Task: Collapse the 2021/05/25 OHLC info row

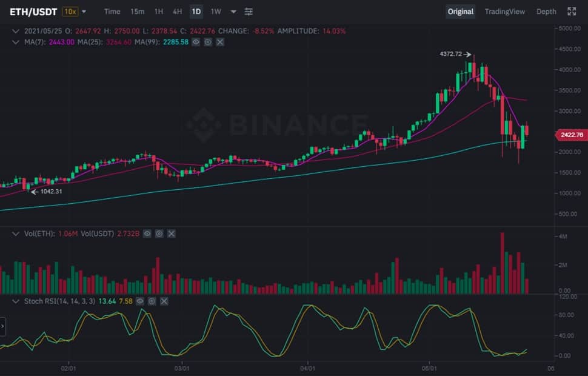Action: click(x=15, y=31)
